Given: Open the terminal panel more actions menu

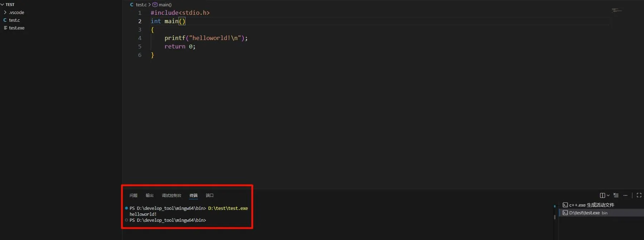Looking at the screenshot, I should coord(625,195).
